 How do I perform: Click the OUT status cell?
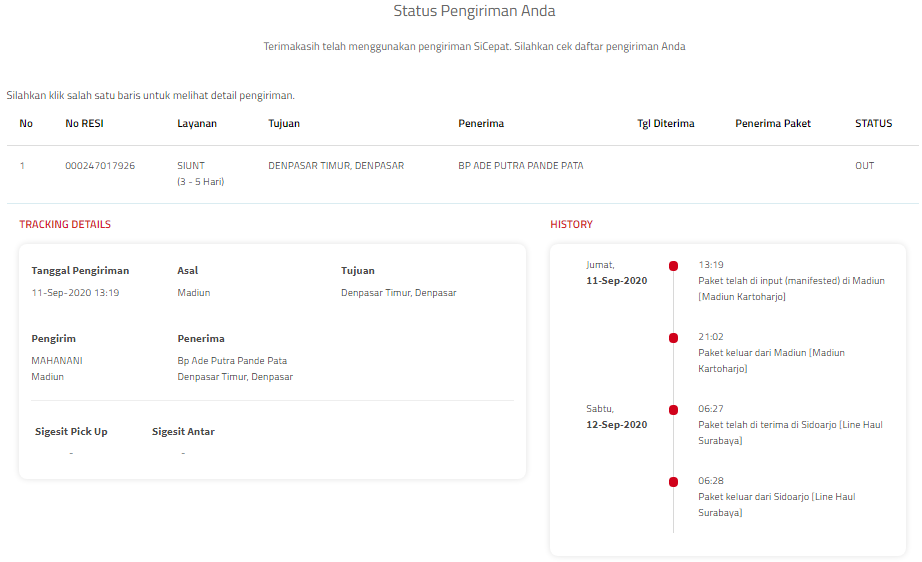864,166
